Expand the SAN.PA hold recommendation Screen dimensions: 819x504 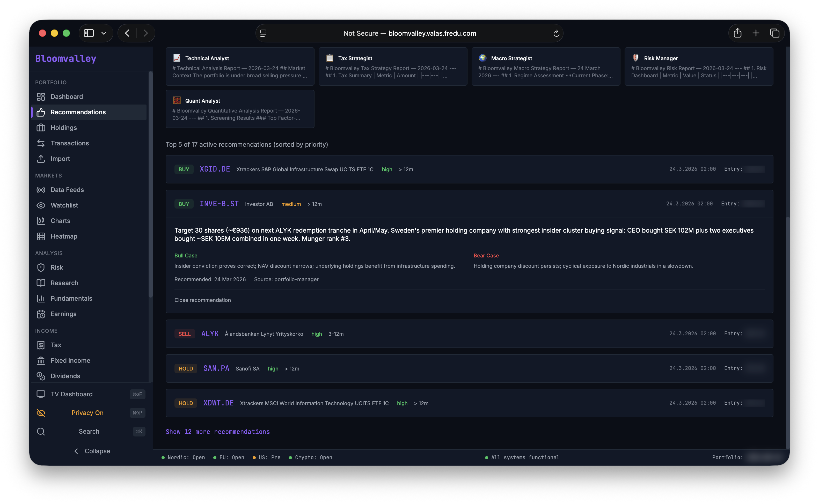point(469,368)
